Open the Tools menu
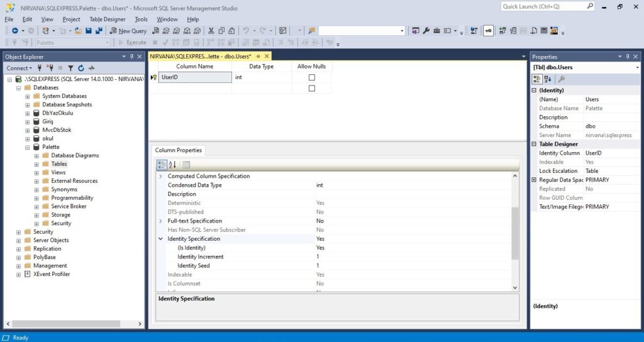Viewport: 644px width, 342px height. click(x=141, y=19)
